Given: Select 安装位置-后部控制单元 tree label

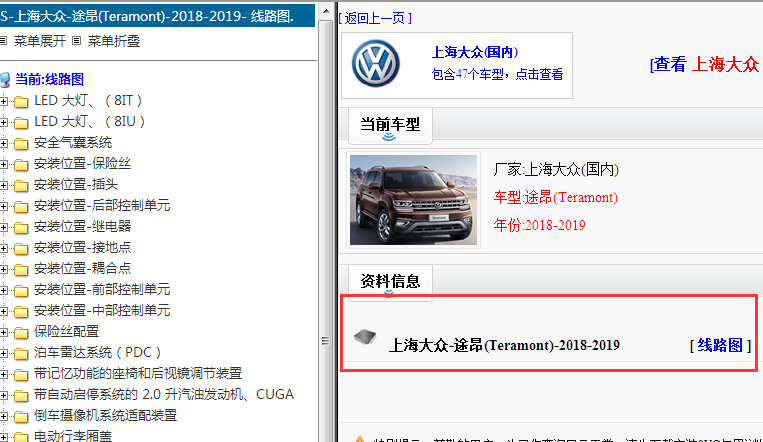Looking at the screenshot, I should click(x=102, y=205).
